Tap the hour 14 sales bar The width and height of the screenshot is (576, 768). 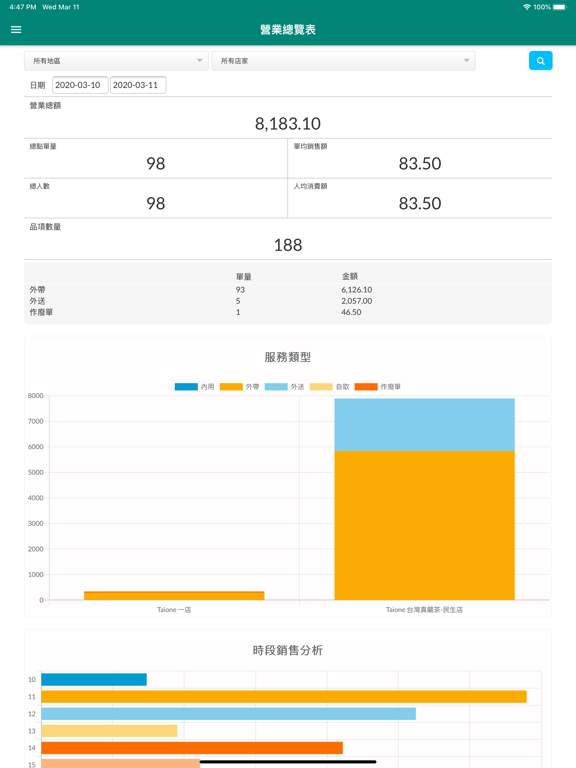point(192,748)
